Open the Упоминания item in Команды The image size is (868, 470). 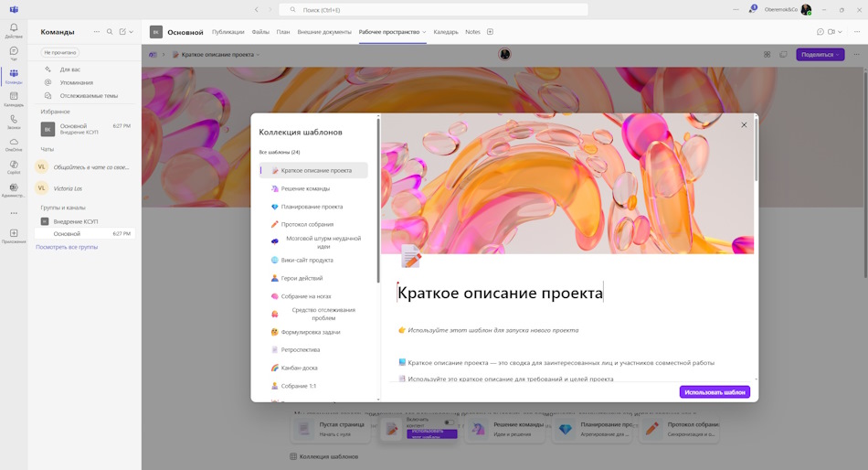(x=77, y=82)
